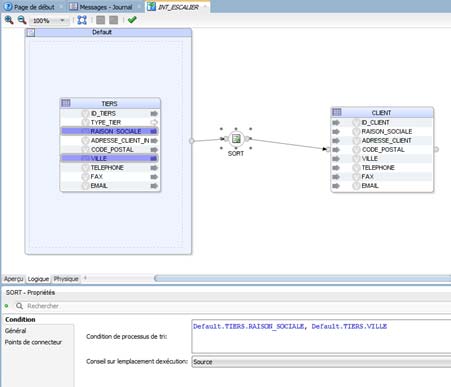Open the execution location Source dropdown
Viewport: 451px width, 387px height.
point(321,362)
